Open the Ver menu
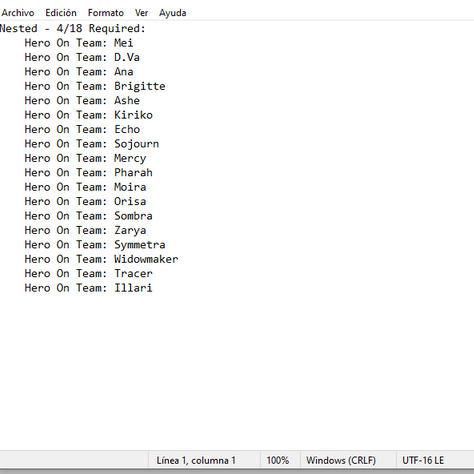The image size is (474, 474). (x=141, y=13)
